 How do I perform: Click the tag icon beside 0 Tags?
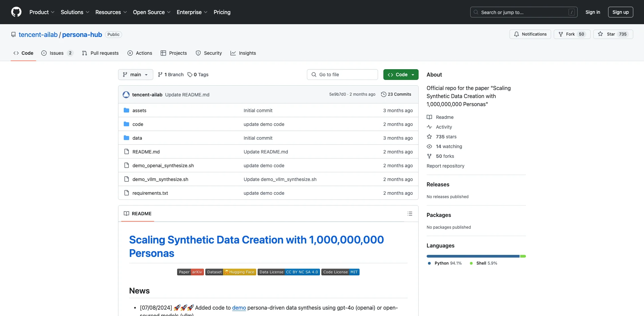click(190, 75)
